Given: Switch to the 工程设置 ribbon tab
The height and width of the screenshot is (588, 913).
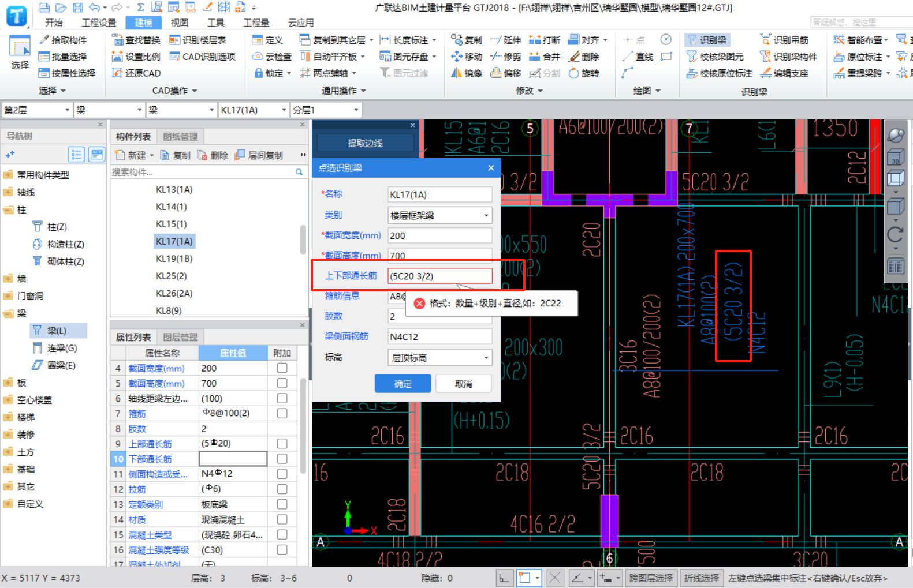Looking at the screenshot, I should 99,23.
